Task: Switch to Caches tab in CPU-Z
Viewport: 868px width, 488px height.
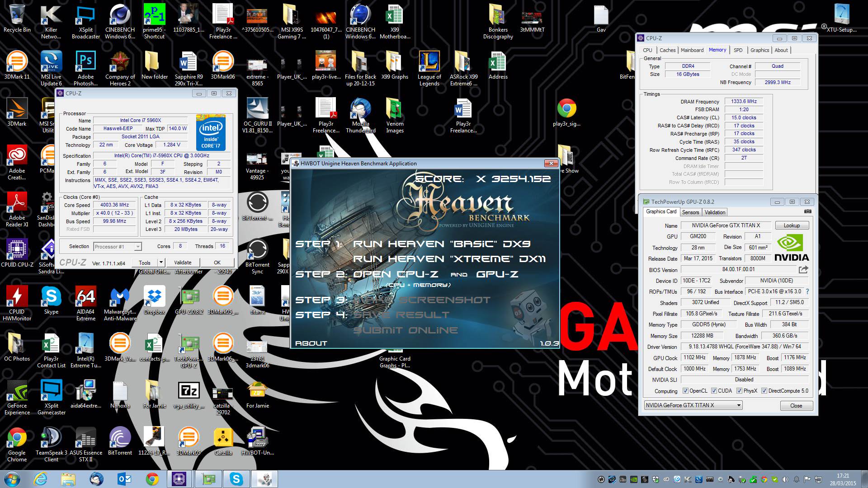Action: coord(667,50)
